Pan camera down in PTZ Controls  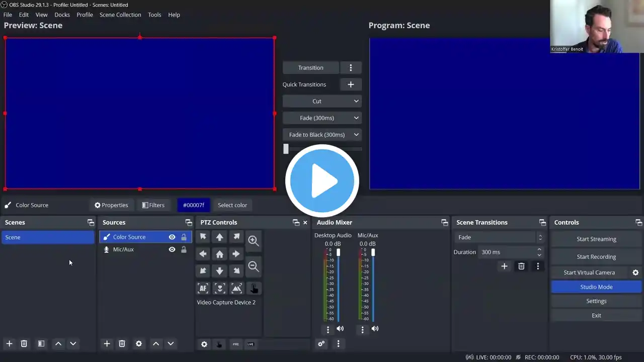[x=220, y=271]
